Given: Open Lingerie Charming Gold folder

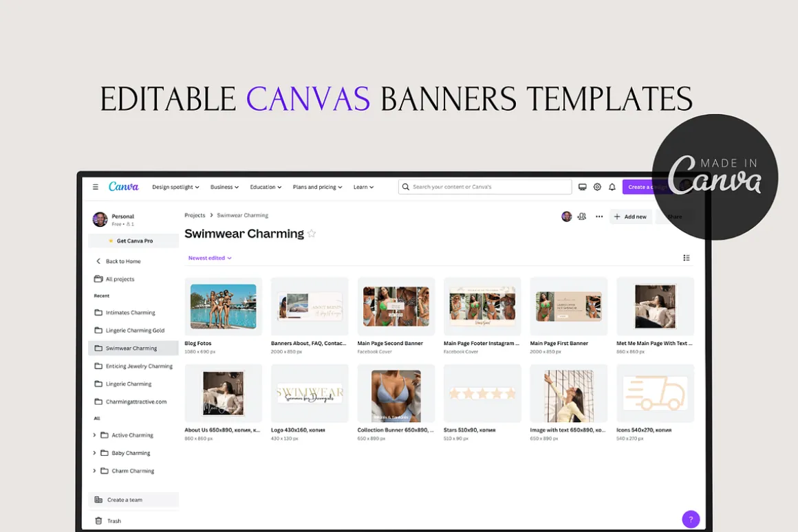Looking at the screenshot, I should (x=133, y=331).
